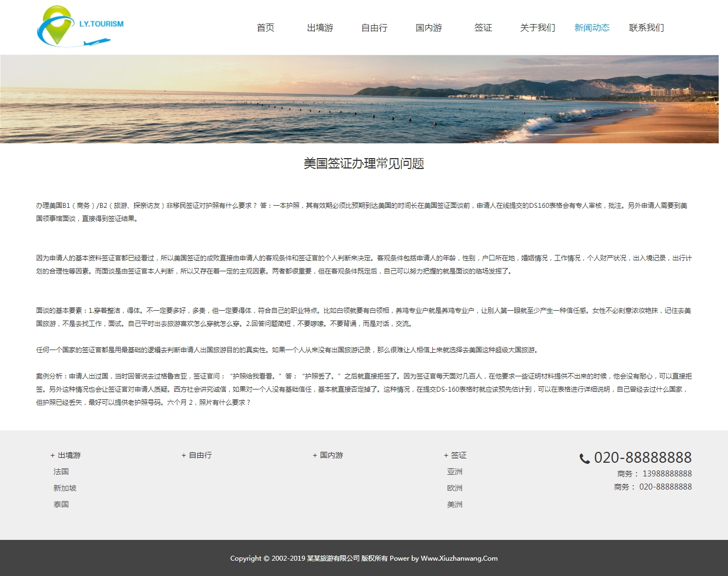Expand the footer + 自由行 section
728x576 pixels.
pos(197,455)
